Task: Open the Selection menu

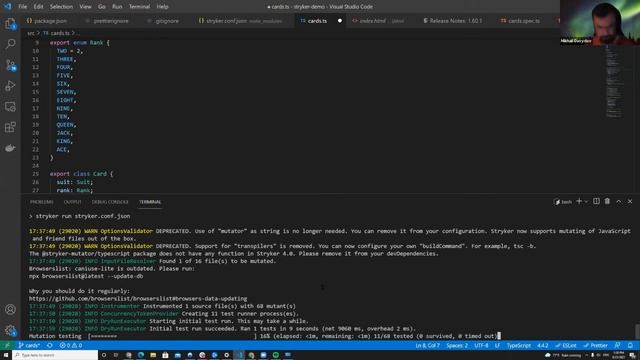Action: [61, 7]
